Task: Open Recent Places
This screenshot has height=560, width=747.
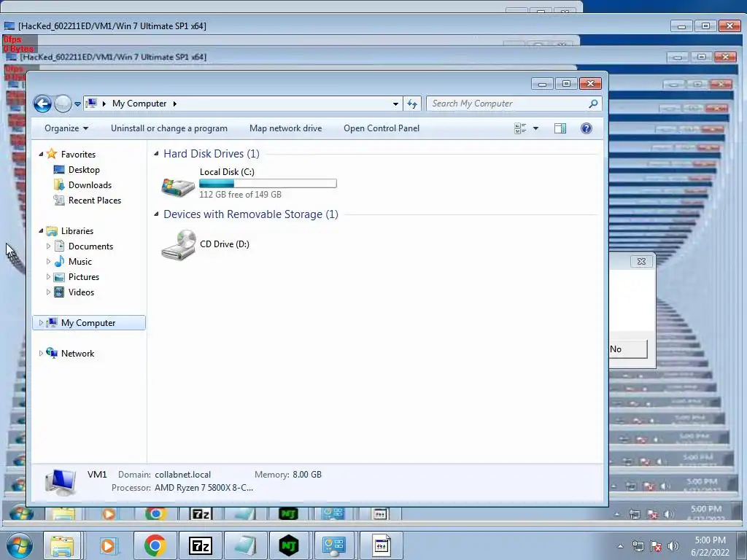Action: [94, 200]
